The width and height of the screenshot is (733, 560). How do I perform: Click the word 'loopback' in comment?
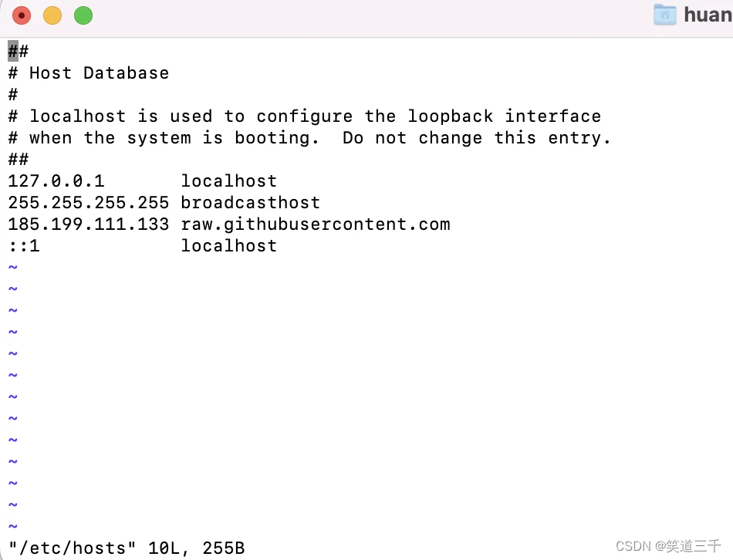(x=450, y=116)
